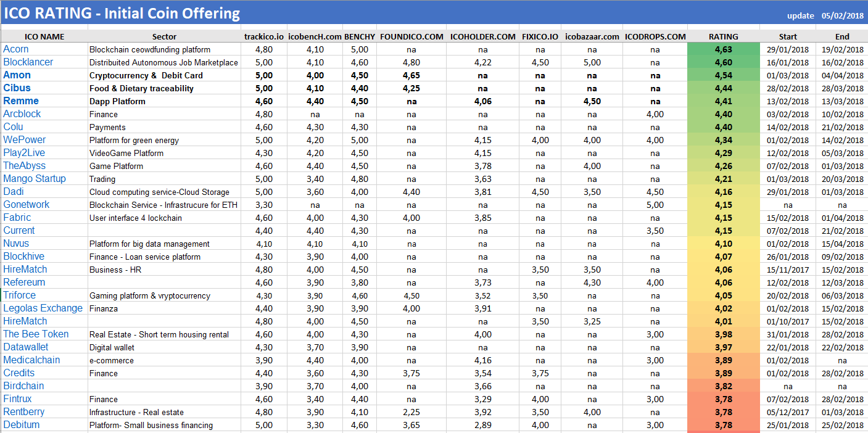Click the icobencH.com column header
Screen dimensions: 868x433
coord(315,36)
